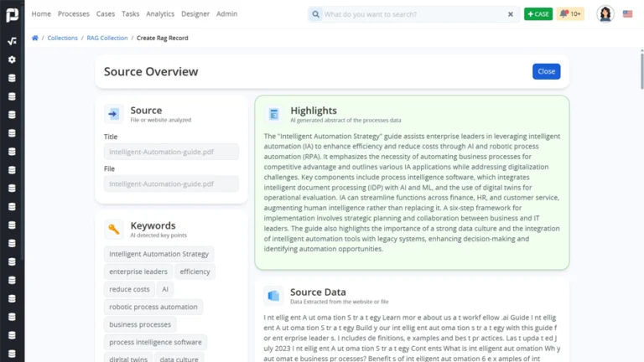The image size is (644, 362).
Task: Click the Close button
Action: (546, 71)
